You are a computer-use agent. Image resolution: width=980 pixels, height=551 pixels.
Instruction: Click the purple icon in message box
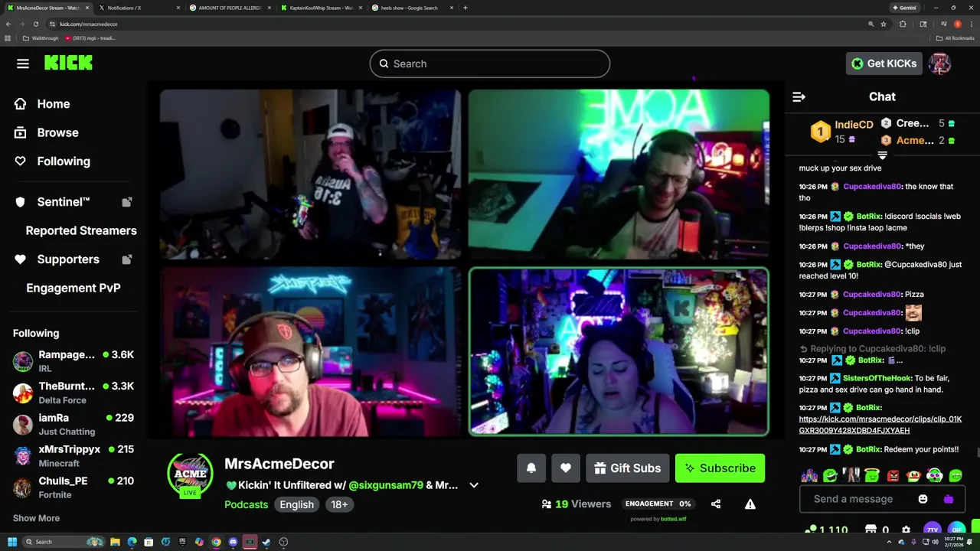[949, 499]
